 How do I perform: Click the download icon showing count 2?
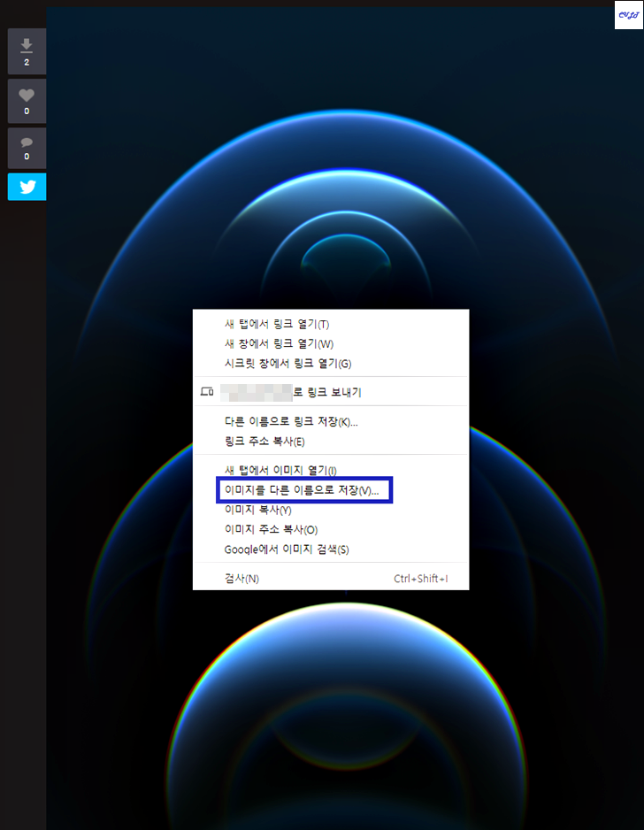click(27, 51)
